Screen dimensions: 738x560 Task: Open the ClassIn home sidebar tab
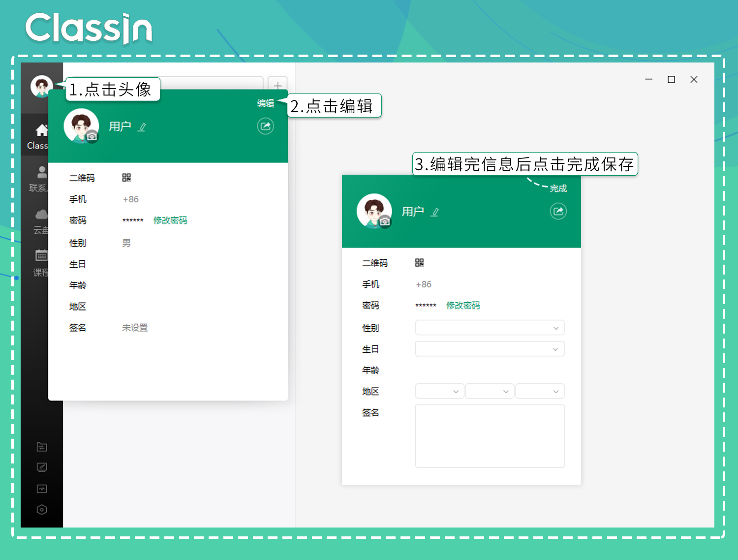point(38,137)
